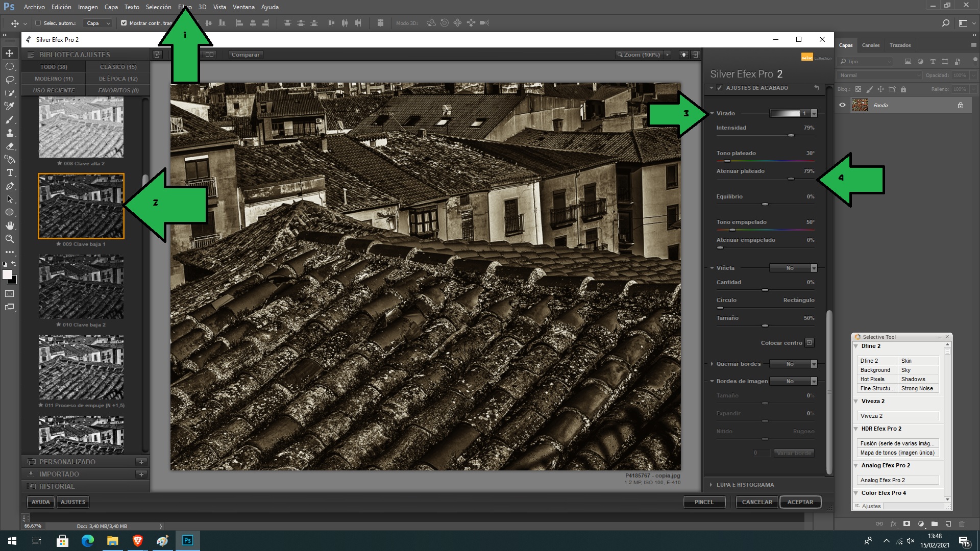Image resolution: width=980 pixels, height=551 pixels.
Task: Select the Zoom tool in toolbar
Action: [10, 239]
